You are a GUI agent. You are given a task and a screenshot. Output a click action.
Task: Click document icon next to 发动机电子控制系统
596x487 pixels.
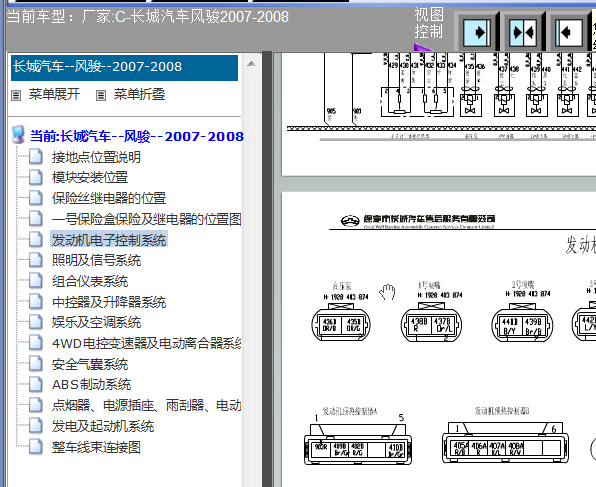(x=36, y=240)
